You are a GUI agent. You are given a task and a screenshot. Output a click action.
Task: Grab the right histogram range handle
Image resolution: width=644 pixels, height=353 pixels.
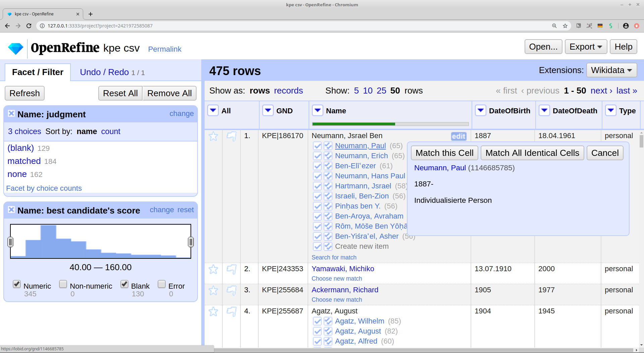(191, 242)
